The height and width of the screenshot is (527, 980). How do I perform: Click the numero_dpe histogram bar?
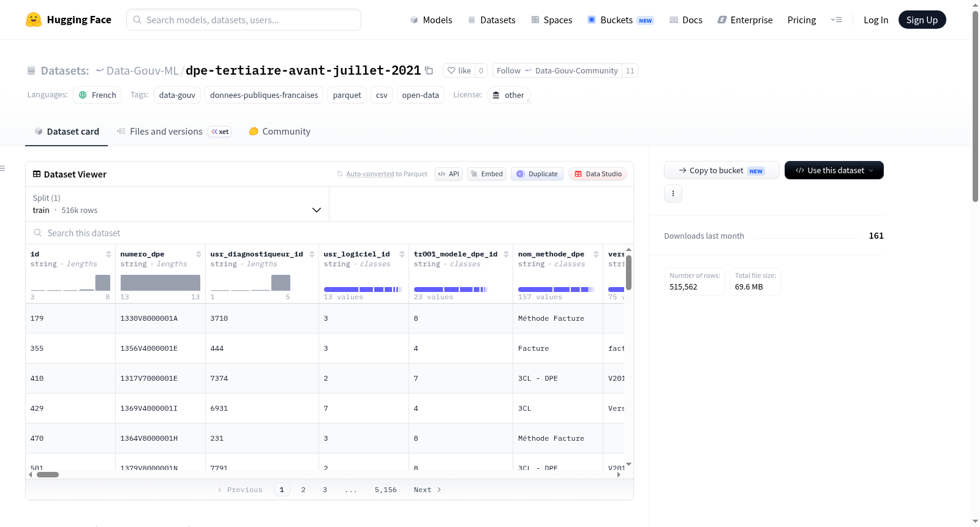[x=160, y=283]
